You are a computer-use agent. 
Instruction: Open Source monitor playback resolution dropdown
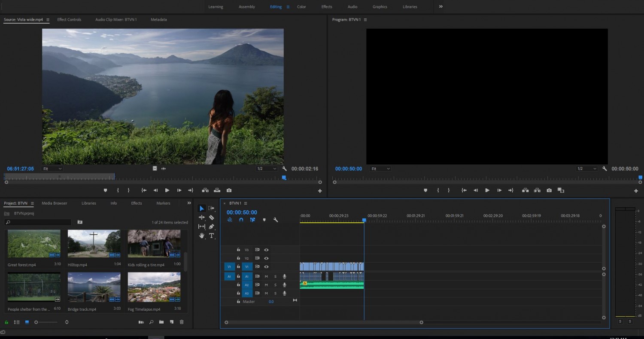(x=267, y=169)
